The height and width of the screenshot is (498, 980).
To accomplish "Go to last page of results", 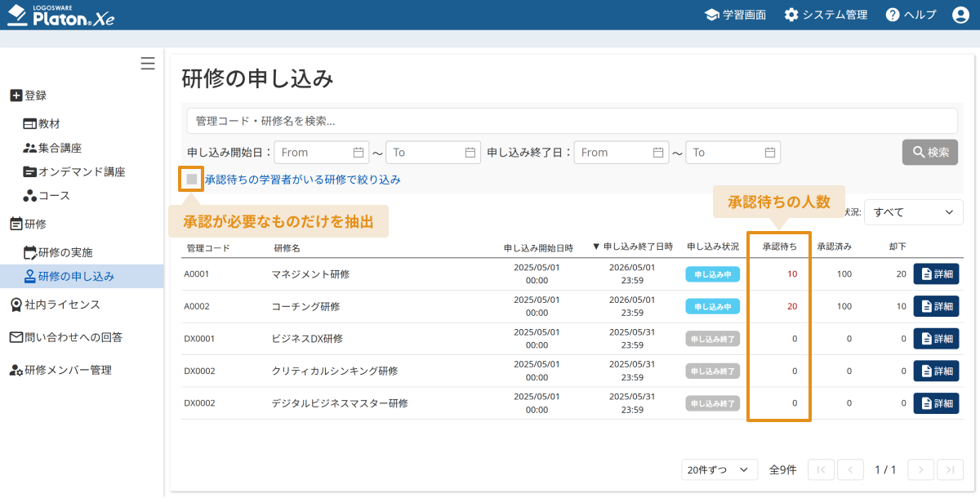I will 950,469.
